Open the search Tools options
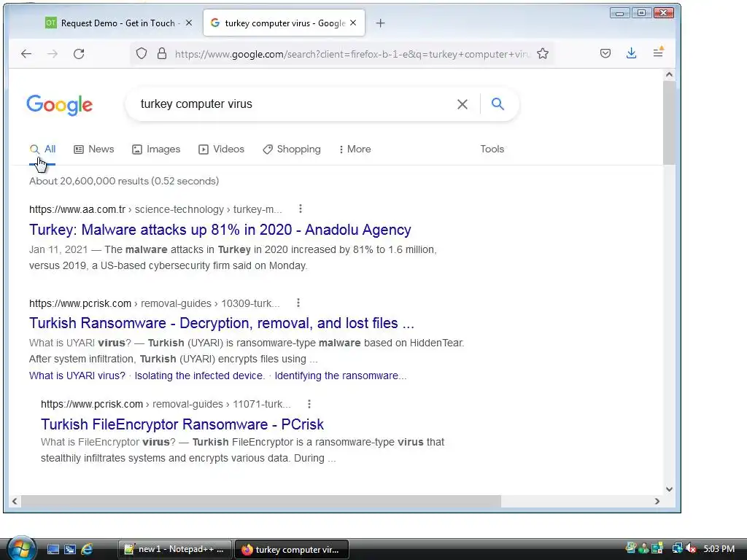The height and width of the screenshot is (560, 747). click(492, 149)
